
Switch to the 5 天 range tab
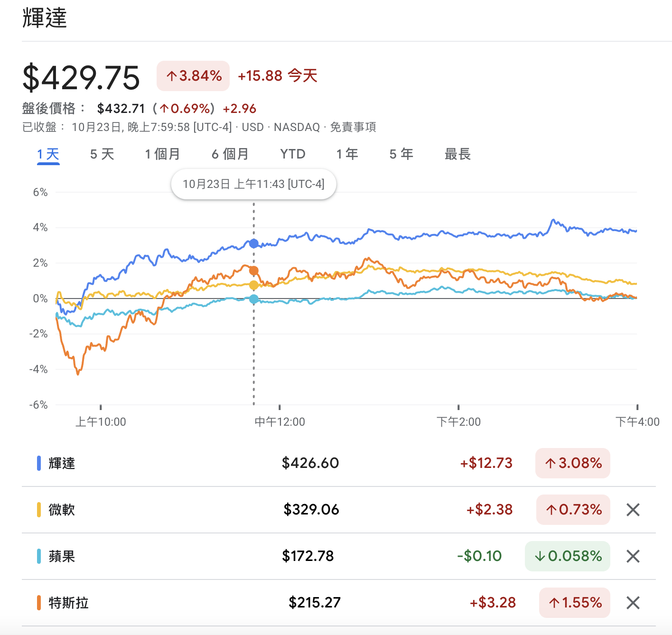coord(102,154)
